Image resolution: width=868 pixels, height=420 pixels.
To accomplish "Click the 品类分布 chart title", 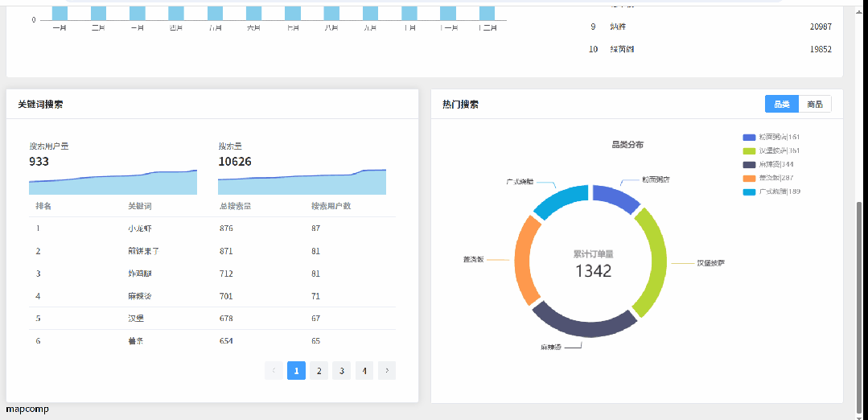I will pyautogui.click(x=627, y=145).
